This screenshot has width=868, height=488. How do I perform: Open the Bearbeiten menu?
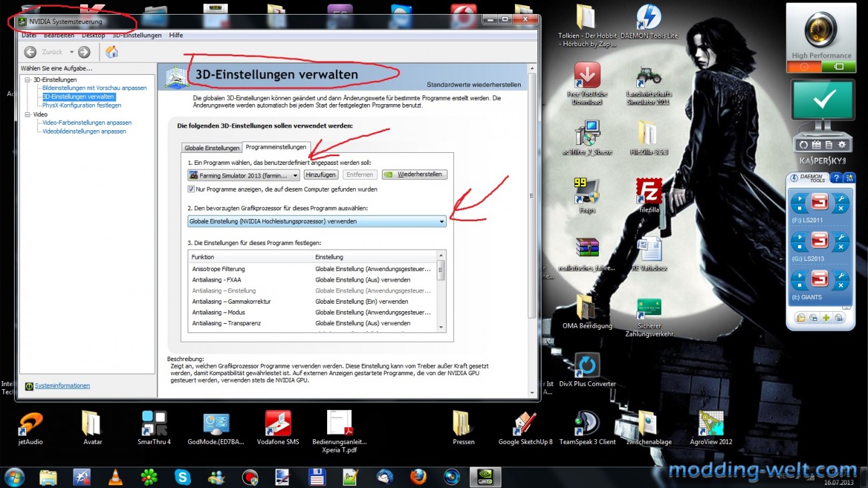coord(59,35)
